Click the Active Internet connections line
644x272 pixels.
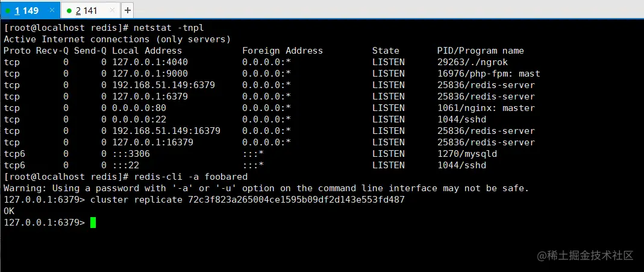[117, 39]
